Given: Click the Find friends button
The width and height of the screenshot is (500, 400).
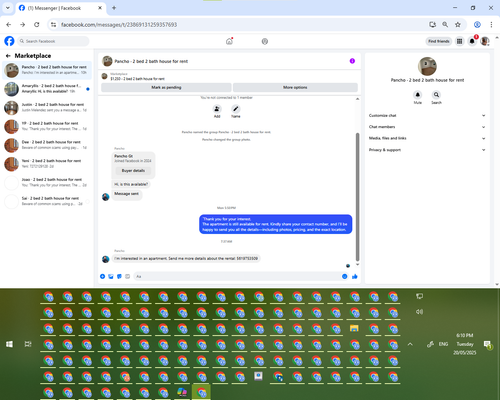Looking at the screenshot, I should (439, 41).
